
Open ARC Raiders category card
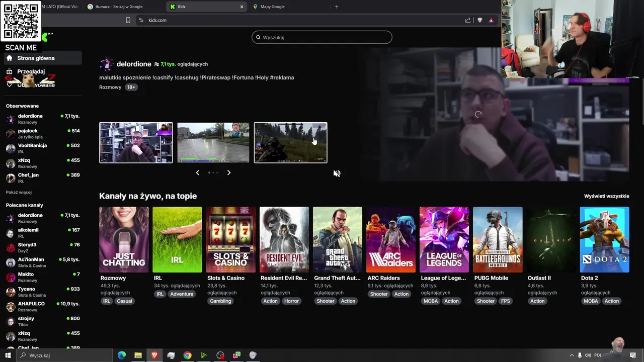pyautogui.click(x=391, y=240)
